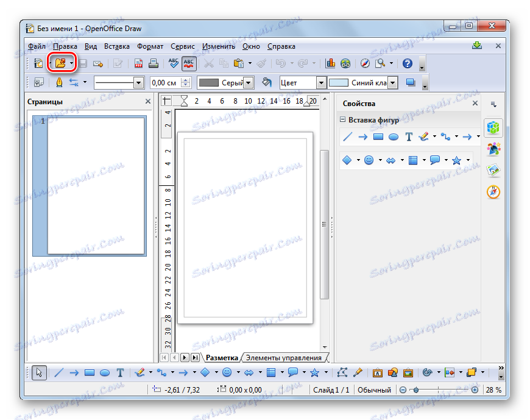The width and height of the screenshot is (530, 420).
Task: Expand the Open file dropdown arrow
Action: (71, 63)
